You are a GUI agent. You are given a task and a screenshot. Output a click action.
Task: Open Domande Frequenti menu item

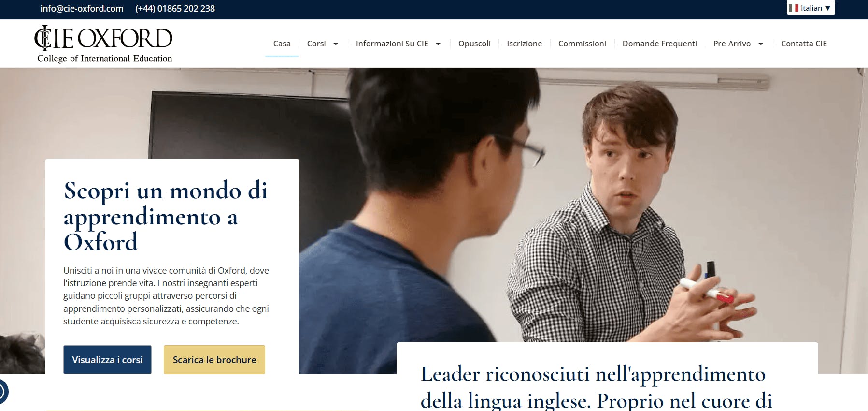[659, 44]
